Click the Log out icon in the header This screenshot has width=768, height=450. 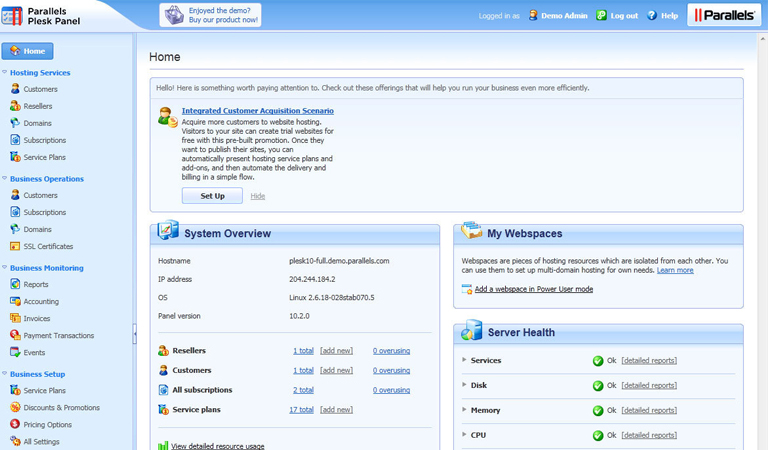tap(601, 15)
